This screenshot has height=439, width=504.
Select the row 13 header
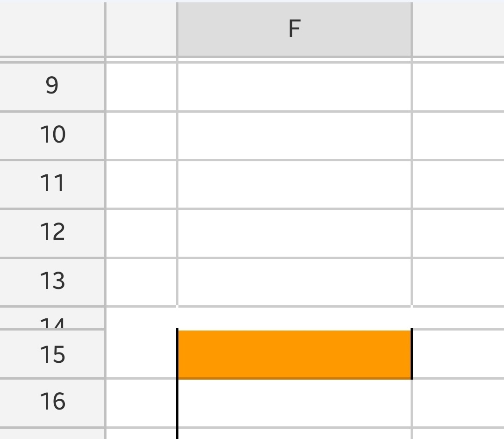(52, 282)
